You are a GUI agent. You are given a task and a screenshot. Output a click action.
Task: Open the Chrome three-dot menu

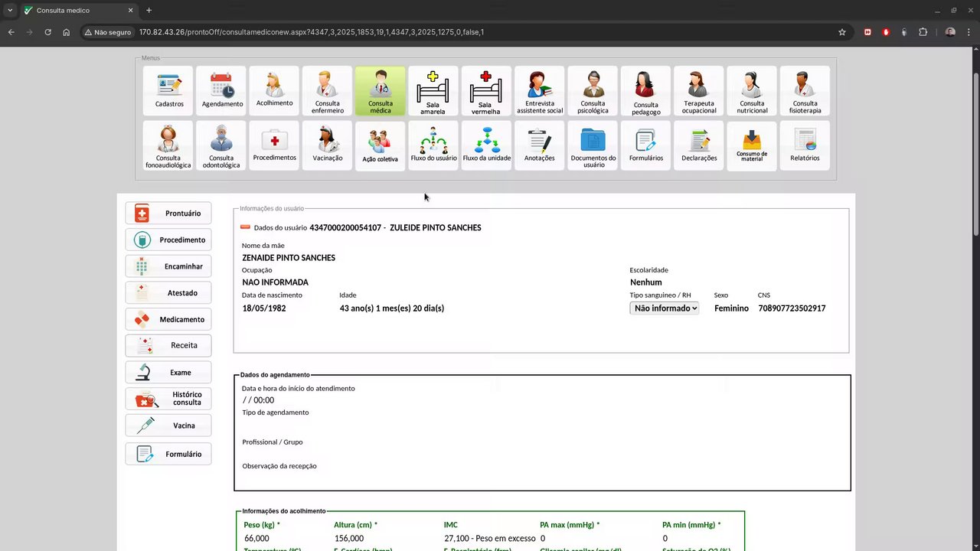(969, 32)
